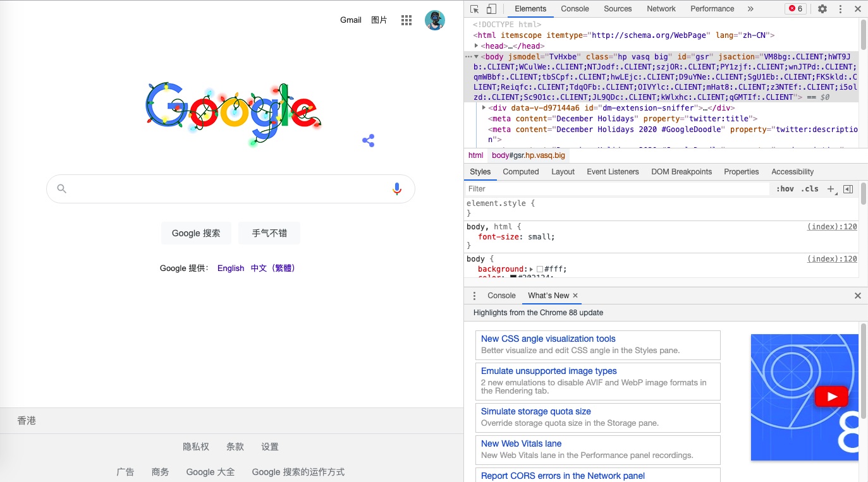Open the New CSS angle visualization tools link
The height and width of the screenshot is (482, 868).
[x=547, y=339]
